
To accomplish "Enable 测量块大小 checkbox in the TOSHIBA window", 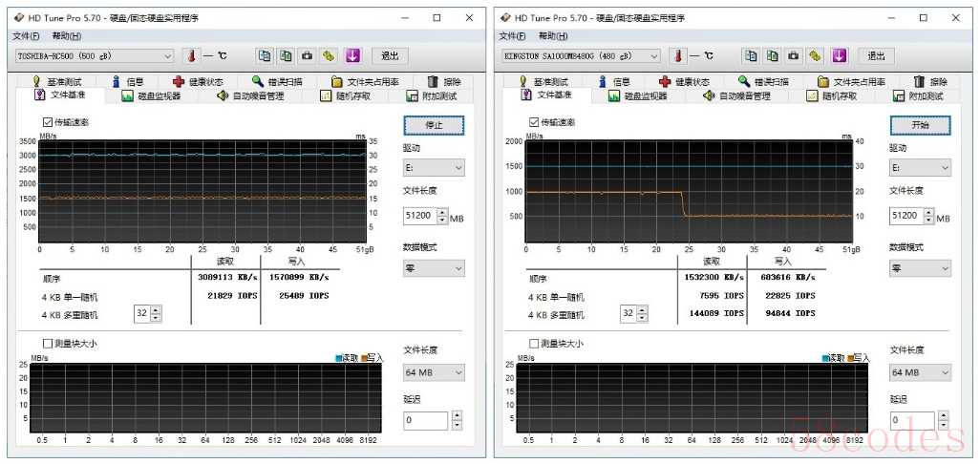I will (48, 343).
